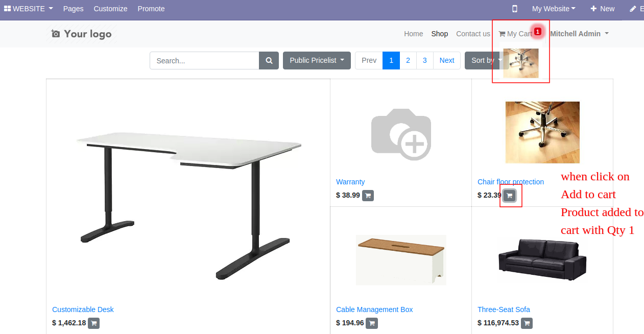Add Three-Seat Sofa to cart via its cart icon

coord(527,323)
